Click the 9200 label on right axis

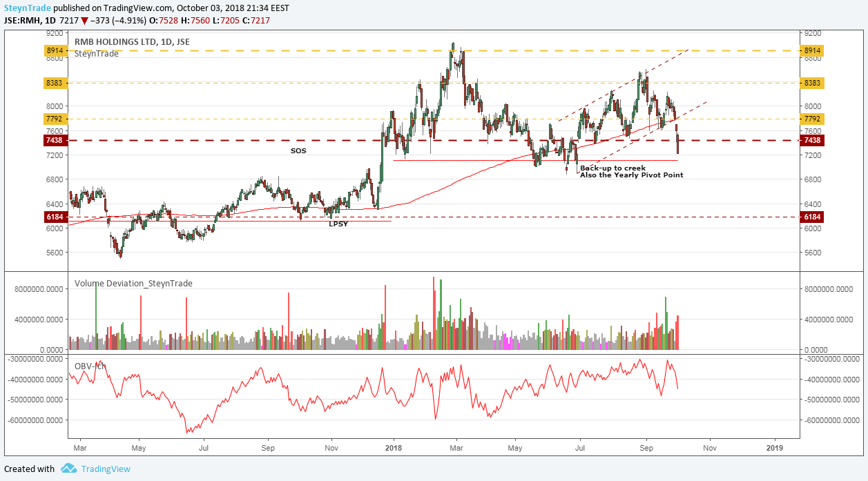pyautogui.click(x=811, y=33)
